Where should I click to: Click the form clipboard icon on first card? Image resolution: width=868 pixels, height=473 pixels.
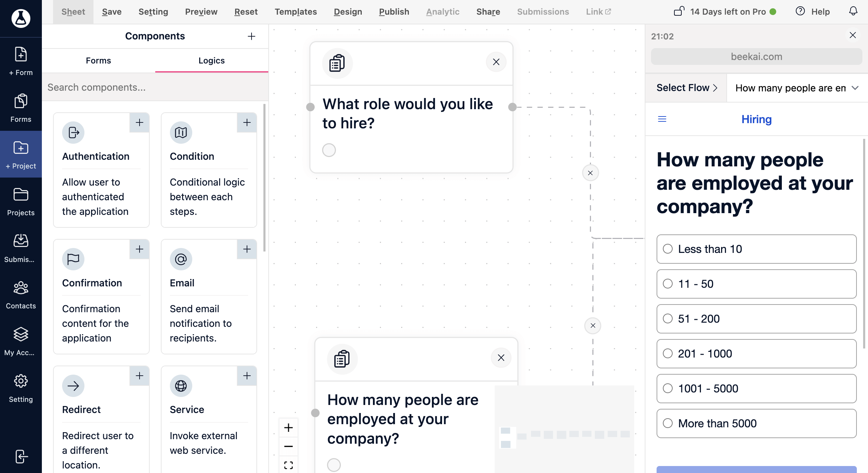(337, 63)
